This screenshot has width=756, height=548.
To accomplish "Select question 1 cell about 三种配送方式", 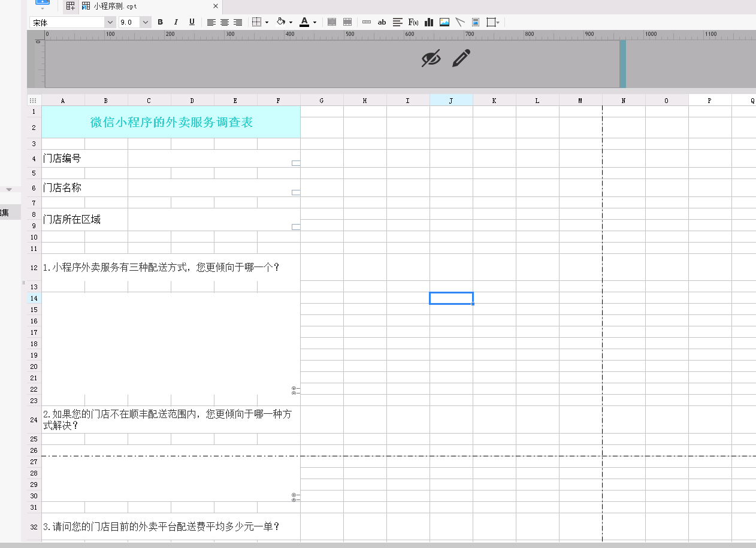I will [x=171, y=268].
